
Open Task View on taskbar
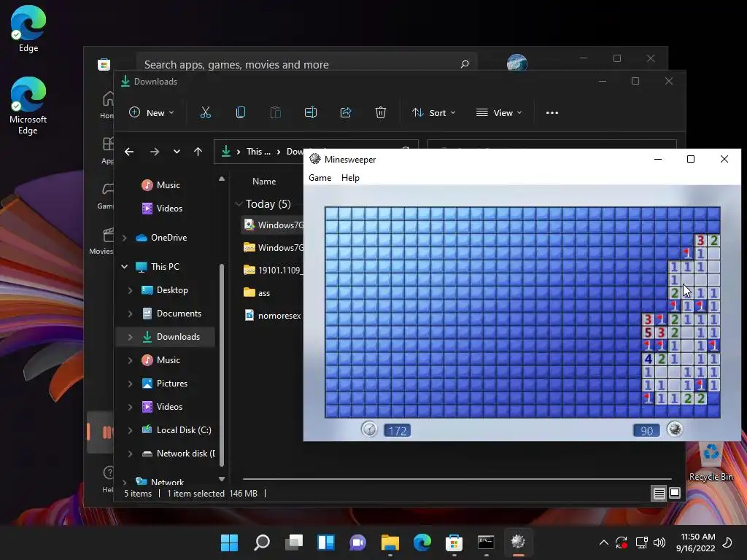[x=293, y=542]
